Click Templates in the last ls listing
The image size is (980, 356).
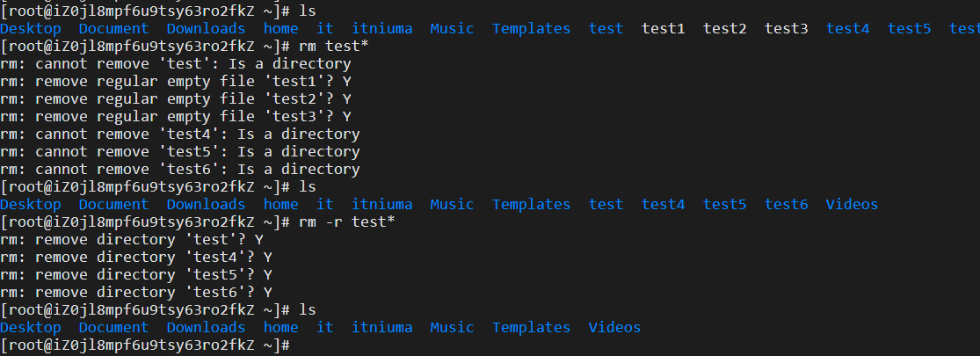point(531,327)
